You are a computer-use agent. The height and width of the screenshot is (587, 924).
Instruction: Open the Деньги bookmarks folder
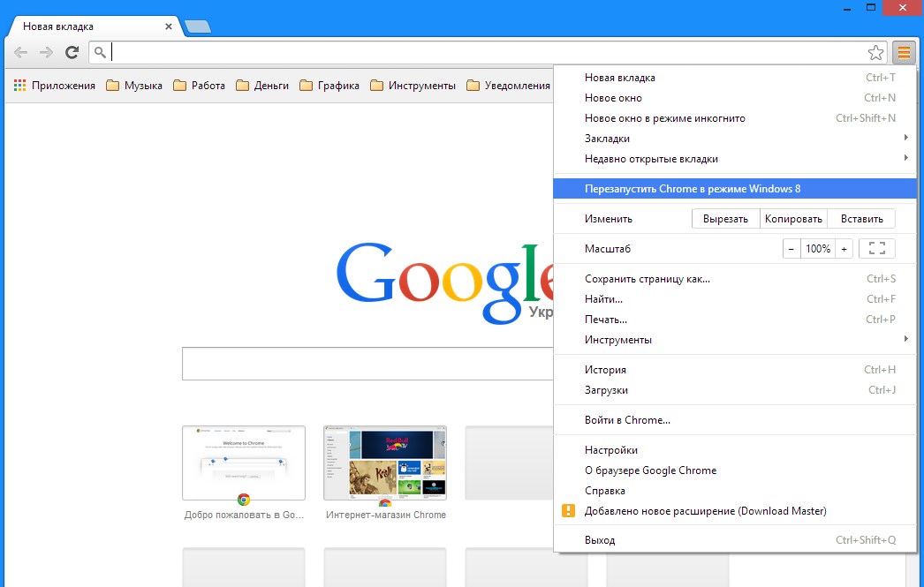pos(262,86)
